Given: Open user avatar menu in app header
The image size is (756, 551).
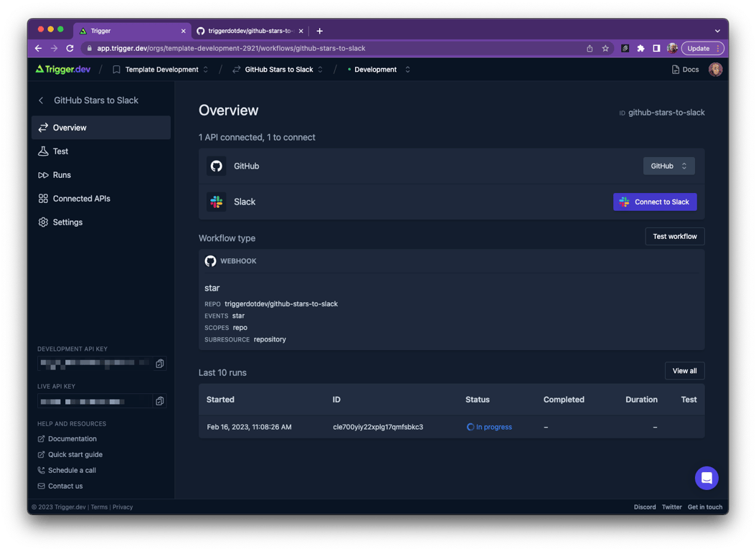Looking at the screenshot, I should point(716,70).
